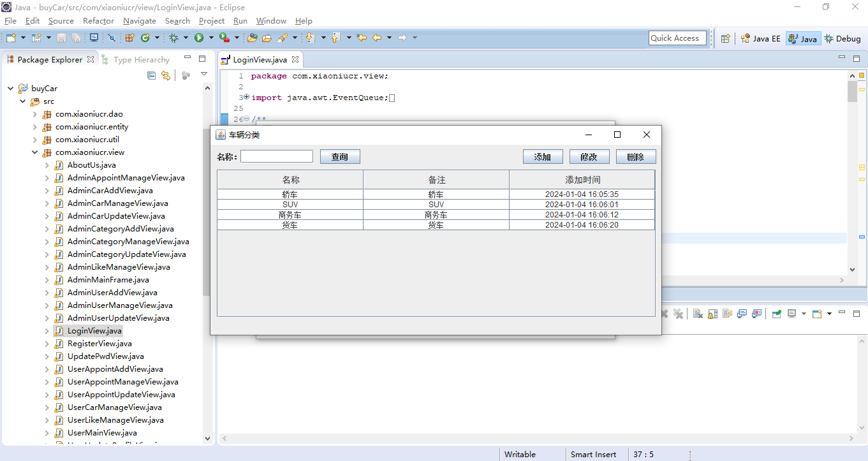868x461 pixels.
Task: Expand the com.xiaoniucr.dao package
Action: [x=35, y=114]
